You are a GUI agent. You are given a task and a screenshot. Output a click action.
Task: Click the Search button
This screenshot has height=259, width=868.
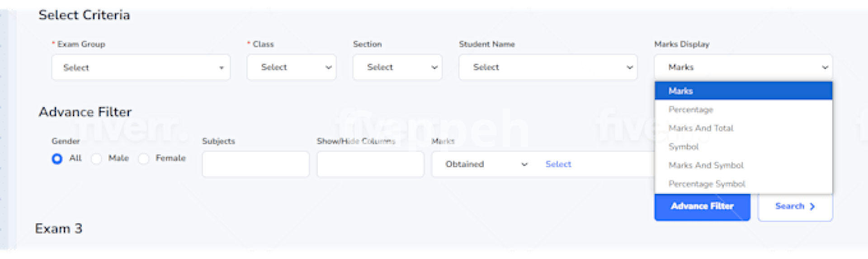[795, 207]
